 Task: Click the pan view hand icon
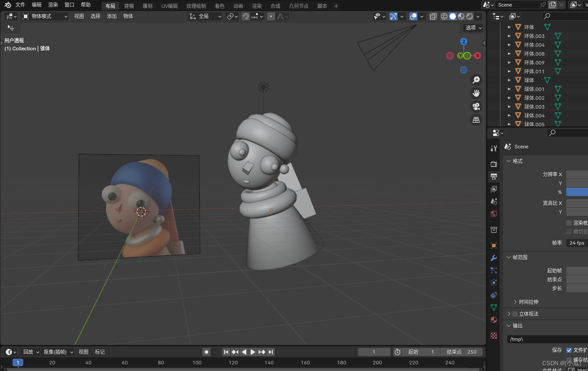(x=476, y=93)
